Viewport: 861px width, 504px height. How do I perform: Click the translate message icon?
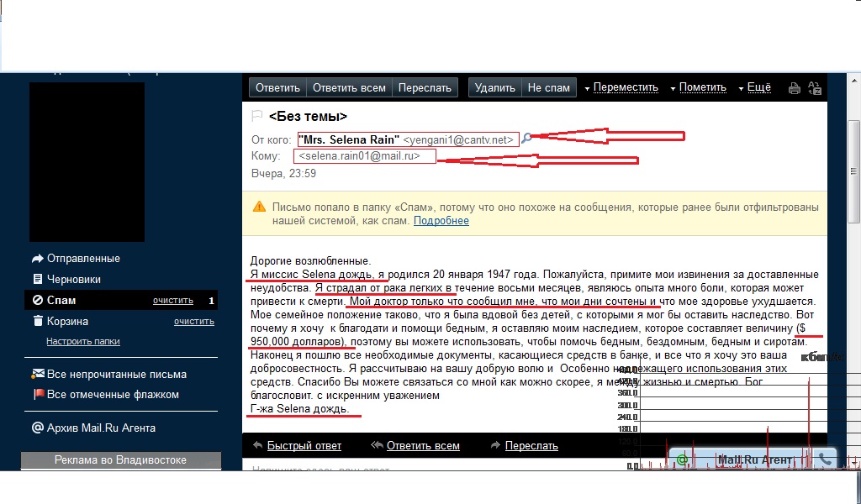click(x=815, y=88)
